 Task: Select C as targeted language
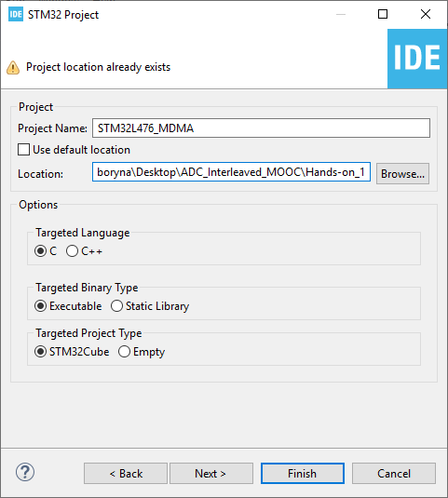click(41, 251)
